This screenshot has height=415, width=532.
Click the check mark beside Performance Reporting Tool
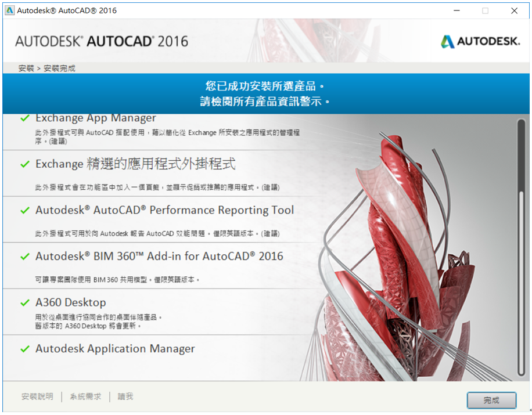[25, 210]
